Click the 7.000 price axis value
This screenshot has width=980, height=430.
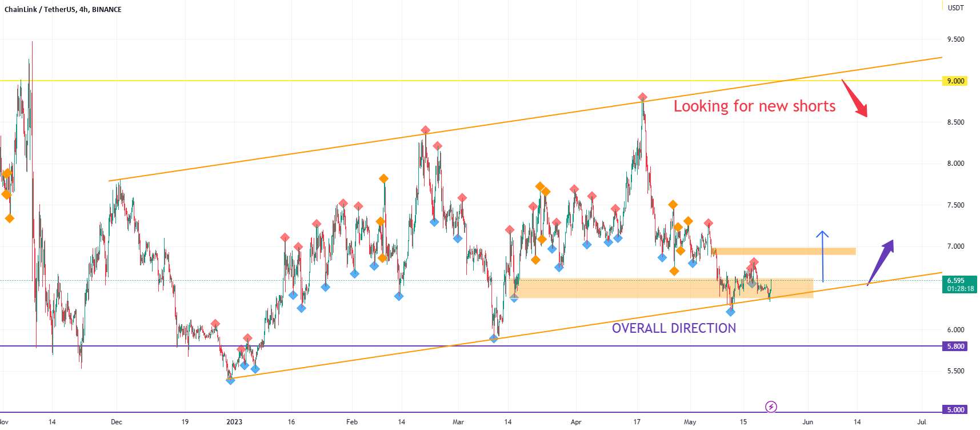pyautogui.click(x=955, y=246)
